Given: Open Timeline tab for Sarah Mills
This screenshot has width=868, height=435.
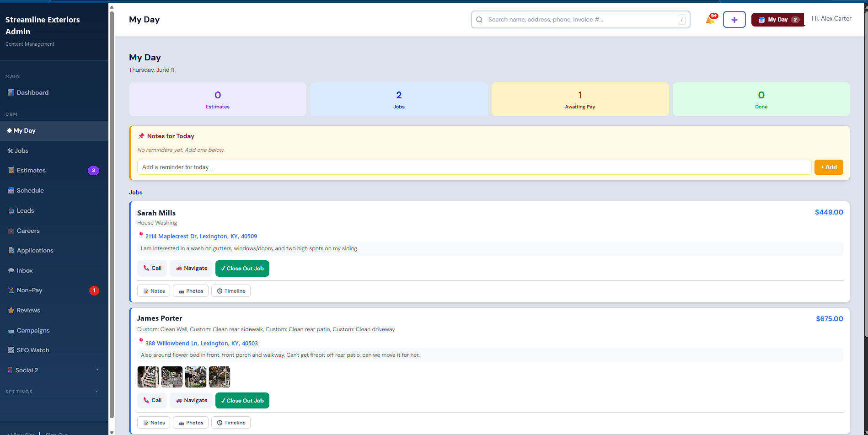Looking at the screenshot, I should pos(231,291).
